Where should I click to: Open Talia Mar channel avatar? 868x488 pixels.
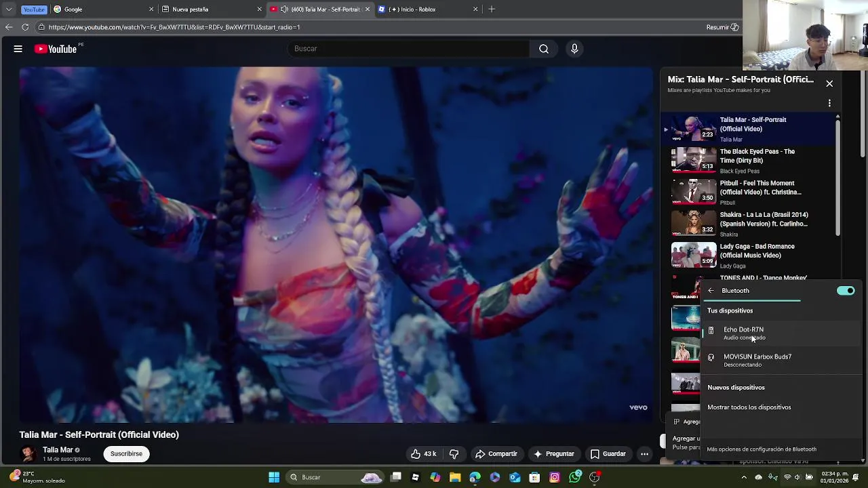(x=28, y=453)
